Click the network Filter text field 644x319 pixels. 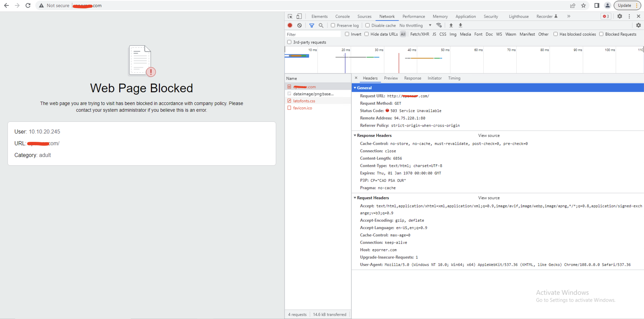coord(313,34)
